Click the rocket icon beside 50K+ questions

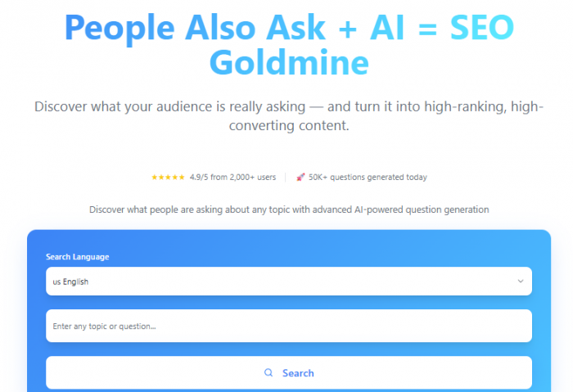(300, 177)
